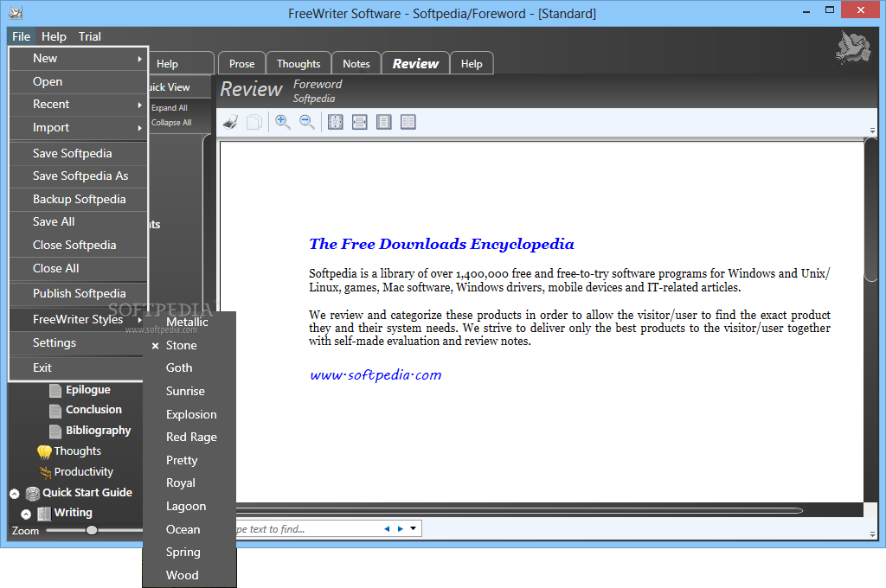This screenshot has height=588, width=886.
Task: Choose the Spring style
Action: click(x=189, y=552)
